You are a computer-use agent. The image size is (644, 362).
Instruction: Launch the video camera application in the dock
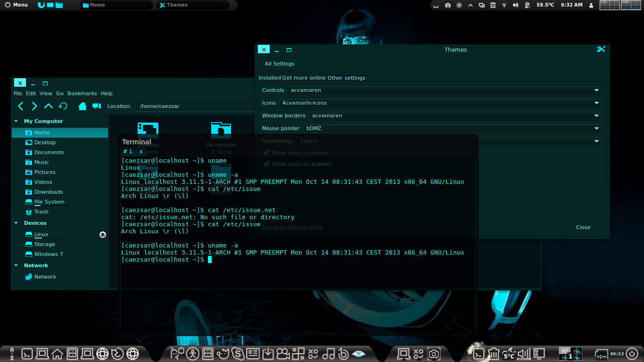(283, 353)
